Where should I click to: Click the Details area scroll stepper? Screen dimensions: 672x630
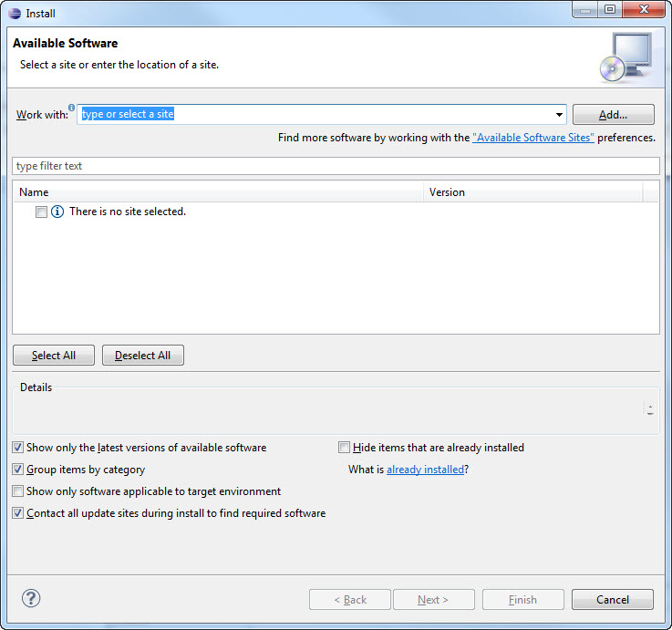coord(650,409)
